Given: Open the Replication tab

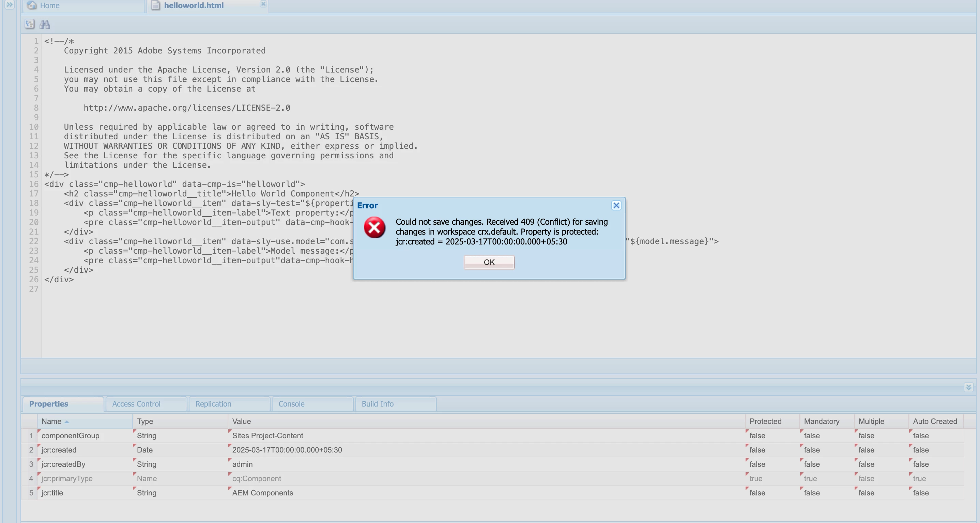Looking at the screenshot, I should tap(213, 403).
